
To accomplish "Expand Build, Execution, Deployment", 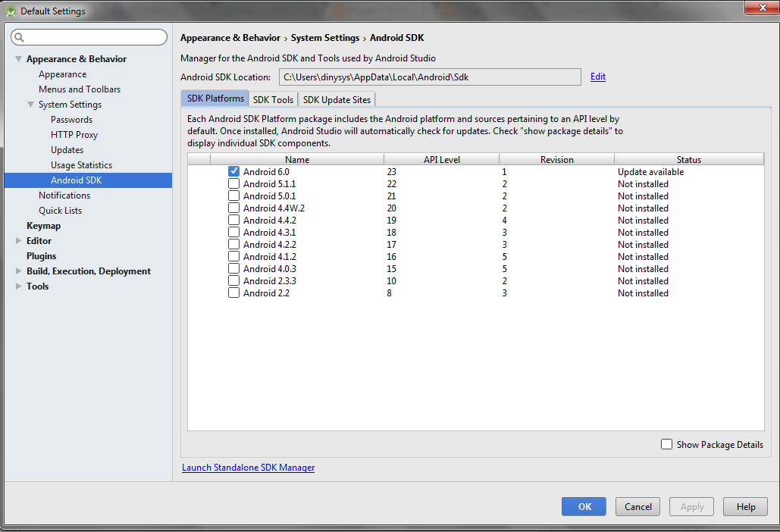I will point(18,271).
